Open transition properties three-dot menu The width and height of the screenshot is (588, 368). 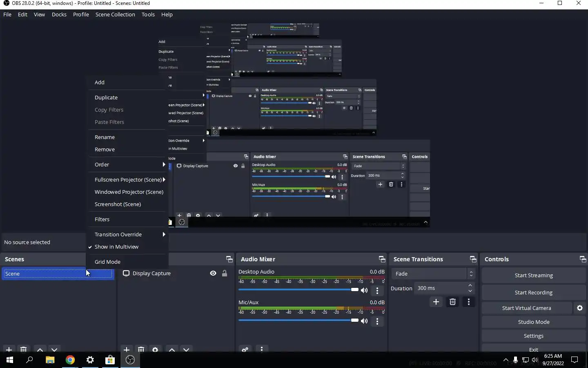(469, 302)
